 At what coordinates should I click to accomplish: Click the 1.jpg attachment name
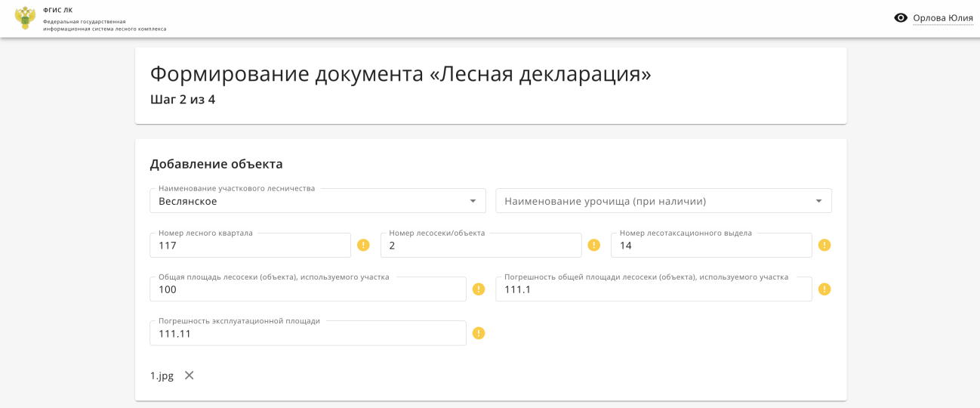coord(162,376)
